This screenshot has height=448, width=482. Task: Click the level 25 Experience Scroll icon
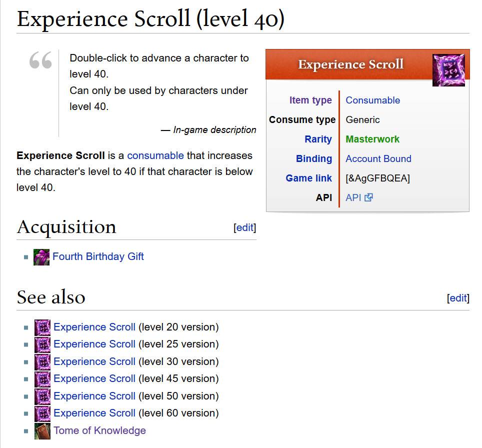(42, 344)
